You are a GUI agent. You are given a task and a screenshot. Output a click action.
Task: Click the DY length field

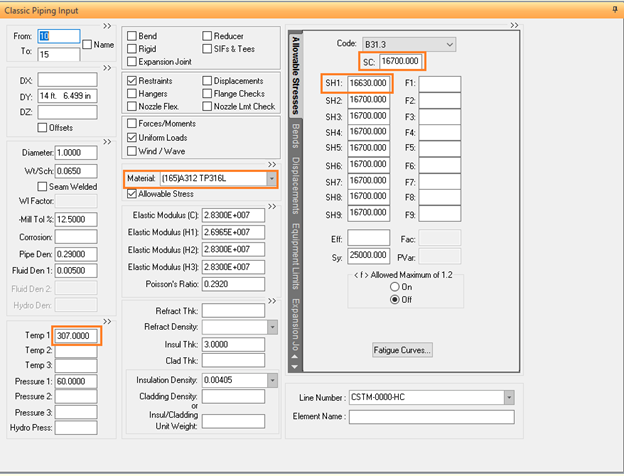[67, 96]
